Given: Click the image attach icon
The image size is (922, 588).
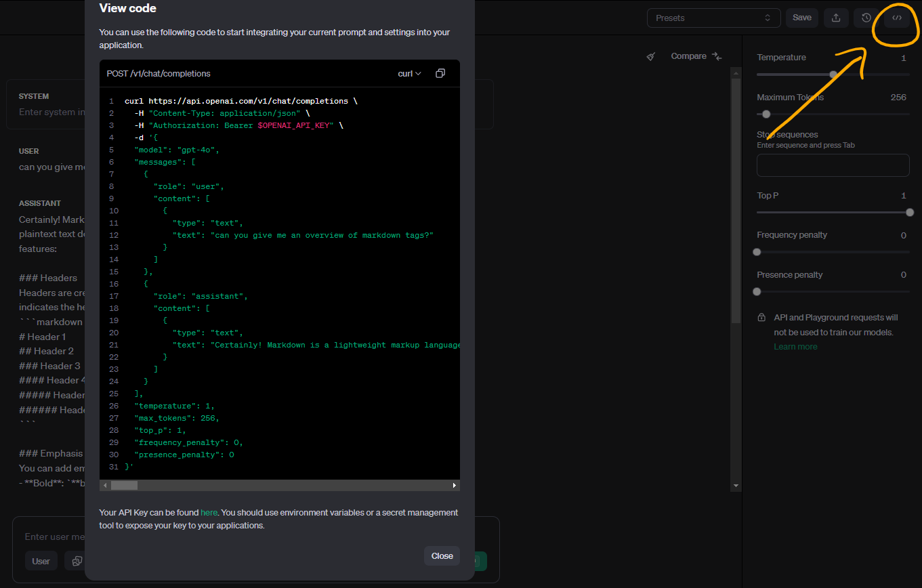Looking at the screenshot, I should click(77, 561).
